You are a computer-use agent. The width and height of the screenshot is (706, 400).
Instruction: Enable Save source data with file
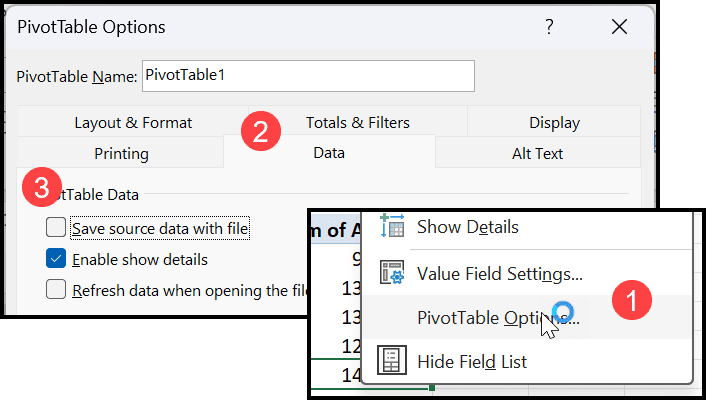pyautogui.click(x=56, y=227)
